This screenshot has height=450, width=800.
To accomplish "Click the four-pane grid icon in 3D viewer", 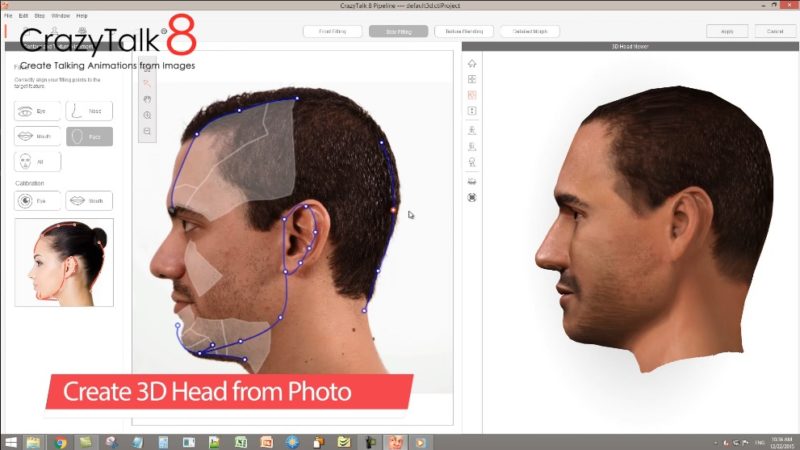I will point(472,79).
